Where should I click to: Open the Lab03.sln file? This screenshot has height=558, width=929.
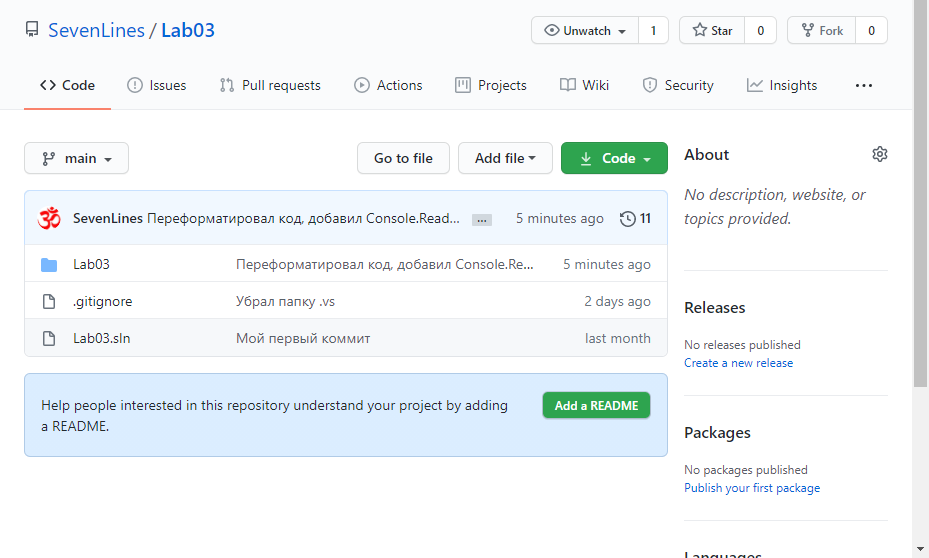(101, 338)
